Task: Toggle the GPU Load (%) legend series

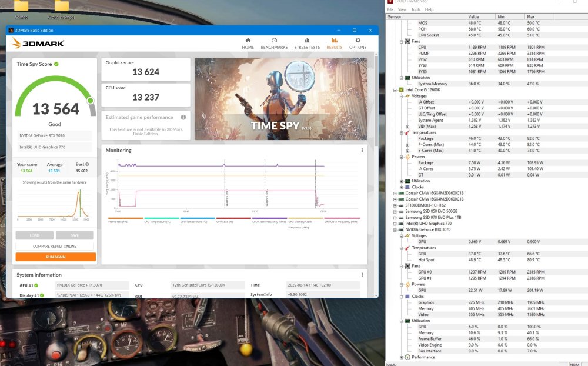Action: click(x=225, y=221)
